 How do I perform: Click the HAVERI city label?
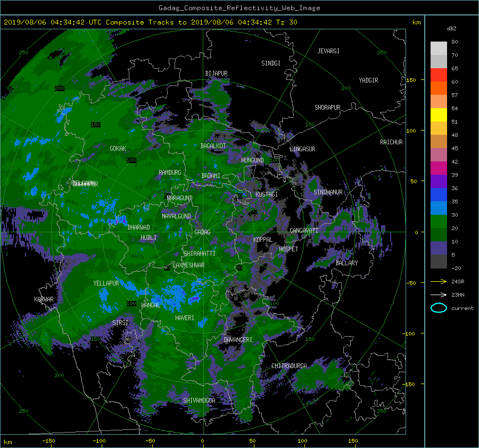pyautogui.click(x=185, y=318)
